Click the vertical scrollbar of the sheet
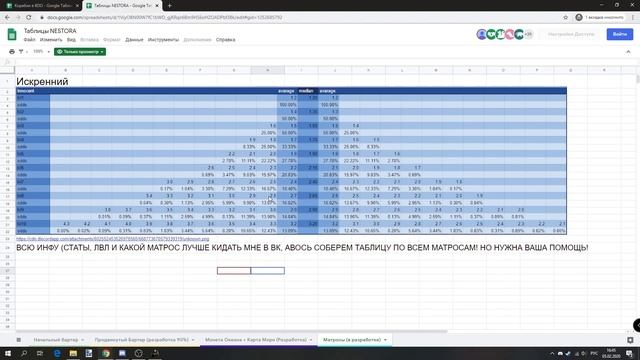 point(638,80)
